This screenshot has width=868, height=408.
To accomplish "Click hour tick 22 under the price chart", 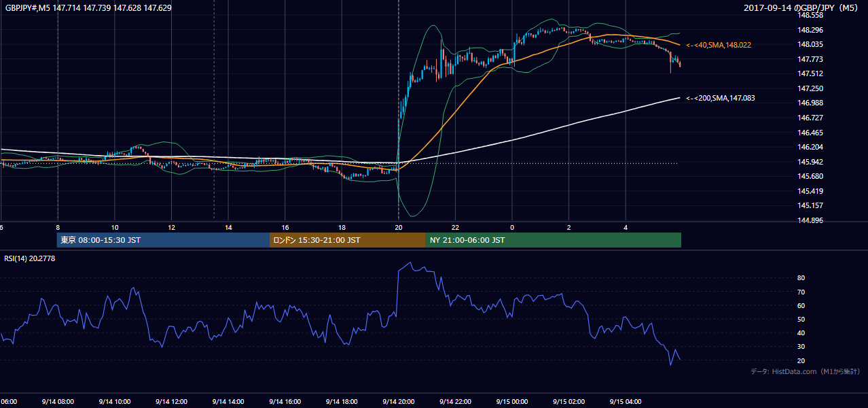I will (455, 228).
